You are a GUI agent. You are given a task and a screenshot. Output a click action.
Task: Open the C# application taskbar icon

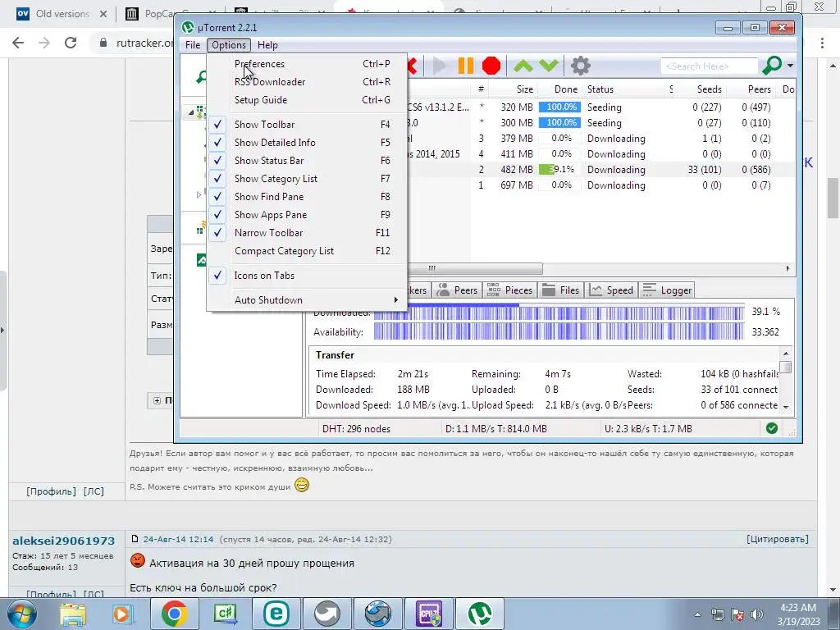pos(225,614)
